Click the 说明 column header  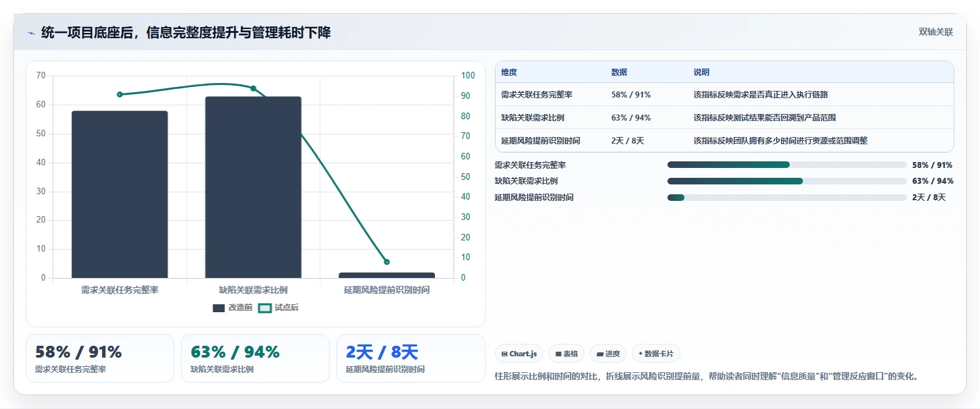click(x=702, y=72)
